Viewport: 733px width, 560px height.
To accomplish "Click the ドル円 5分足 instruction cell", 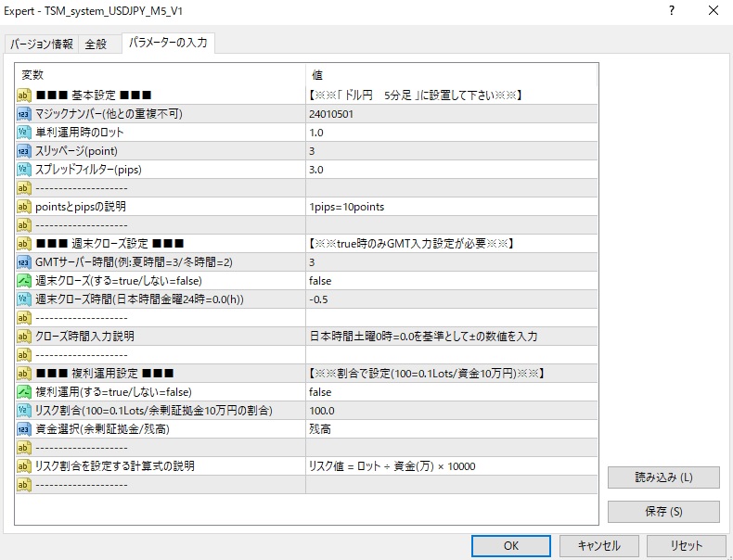I will point(452,95).
